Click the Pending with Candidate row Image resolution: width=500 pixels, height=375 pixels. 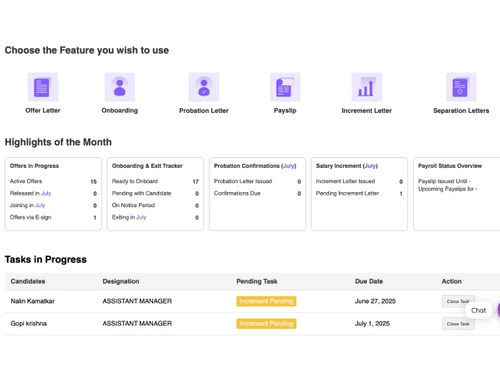click(155, 193)
